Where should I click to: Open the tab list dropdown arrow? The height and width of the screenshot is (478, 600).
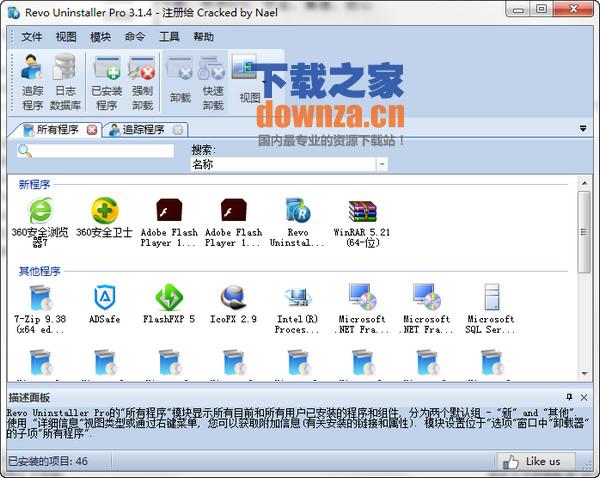583,129
